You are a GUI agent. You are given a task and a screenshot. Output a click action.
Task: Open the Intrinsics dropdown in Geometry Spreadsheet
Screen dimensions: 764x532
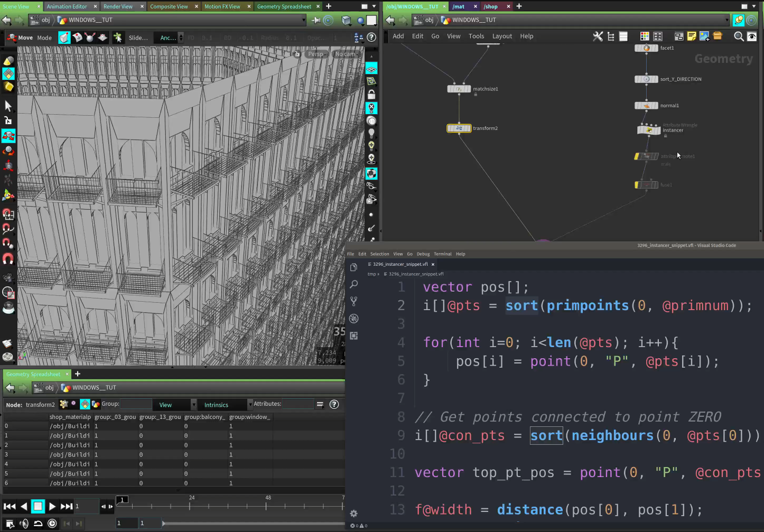pos(224,404)
